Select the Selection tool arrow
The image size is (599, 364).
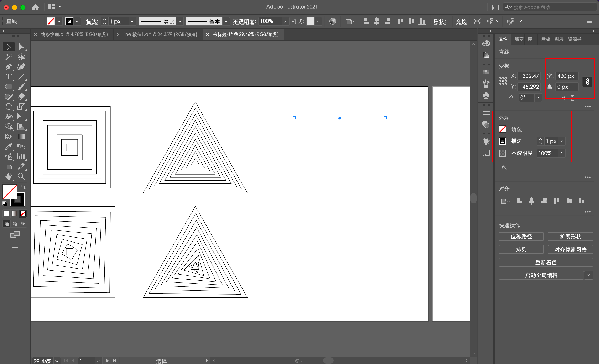pyautogui.click(x=9, y=47)
